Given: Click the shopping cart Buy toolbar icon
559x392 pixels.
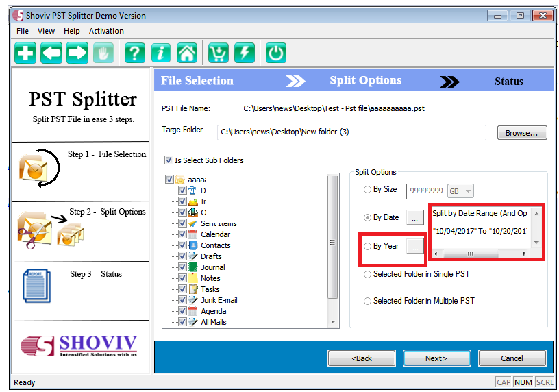Looking at the screenshot, I should click(x=218, y=53).
